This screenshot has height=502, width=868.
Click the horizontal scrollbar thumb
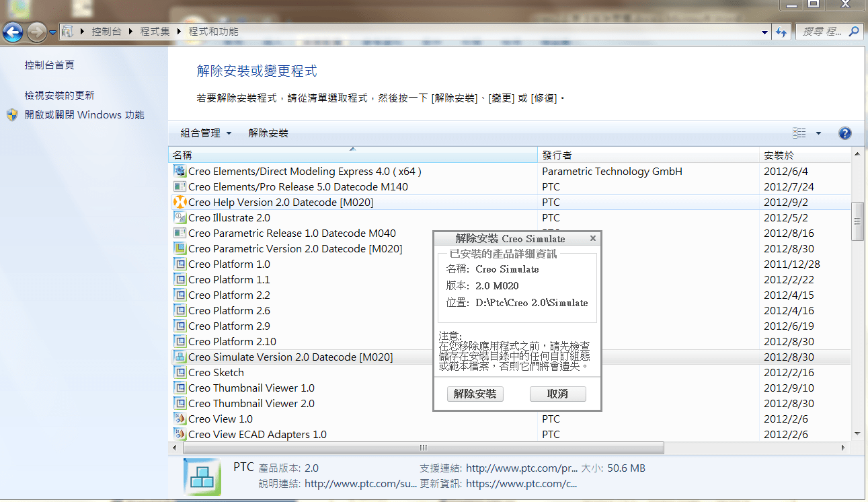click(x=424, y=447)
